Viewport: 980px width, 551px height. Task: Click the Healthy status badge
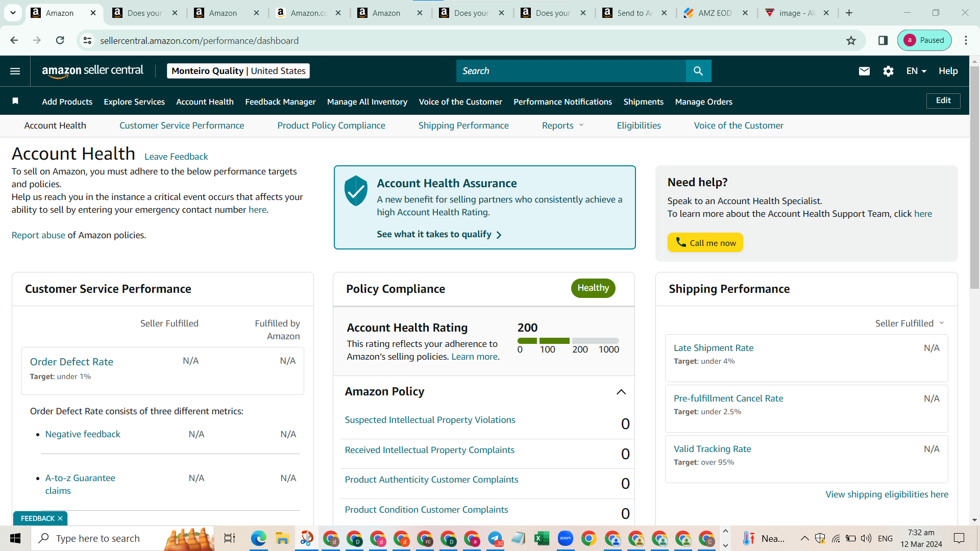[593, 288]
